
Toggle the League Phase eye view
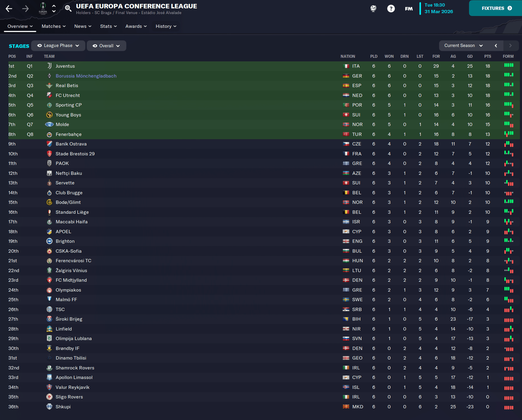[58, 46]
